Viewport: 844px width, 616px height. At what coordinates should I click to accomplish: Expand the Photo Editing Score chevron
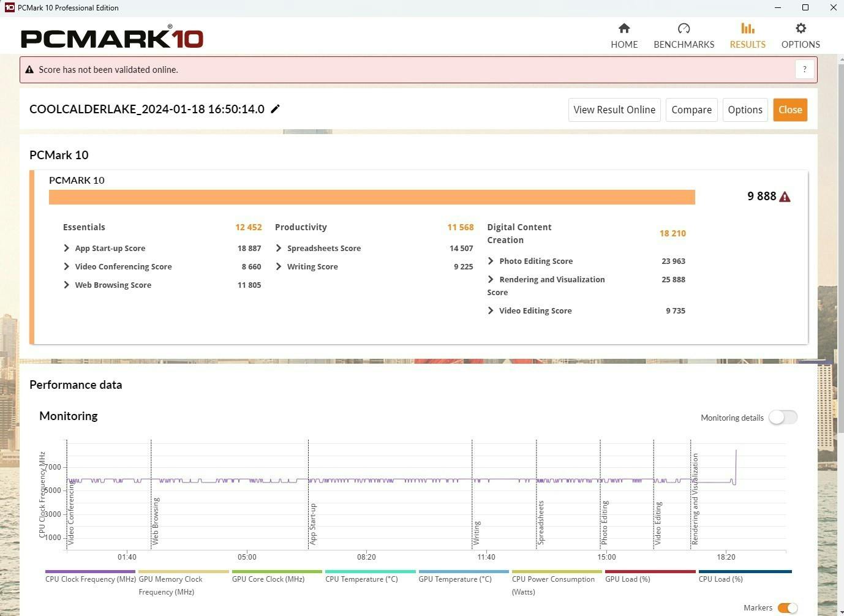tap(491, 261)
